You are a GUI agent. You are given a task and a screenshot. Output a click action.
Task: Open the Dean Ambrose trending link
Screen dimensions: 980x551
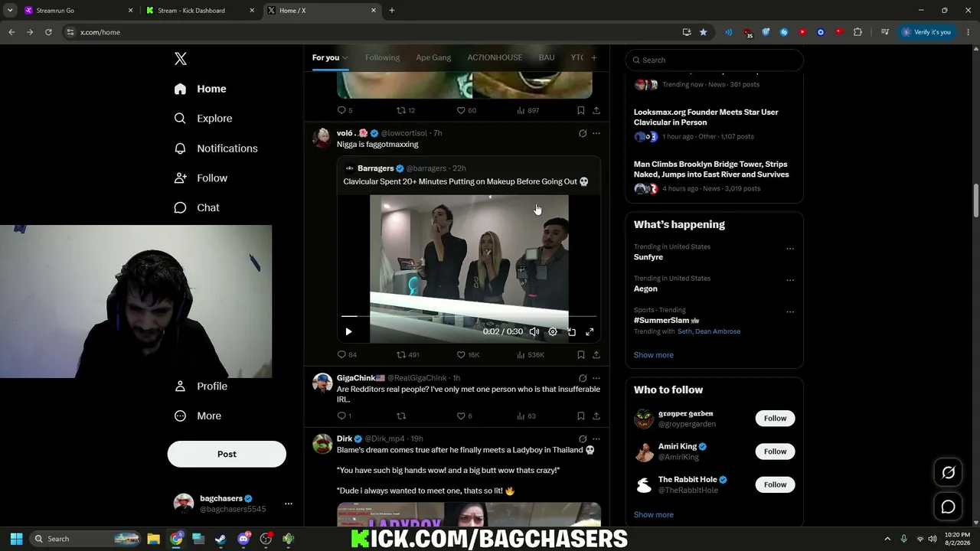tap(718, 331)
